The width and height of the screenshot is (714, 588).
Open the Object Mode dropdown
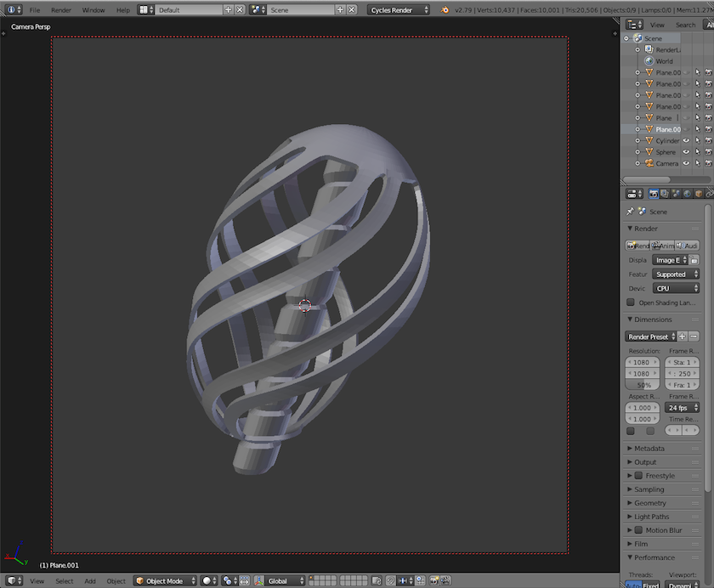coord(164,581)
